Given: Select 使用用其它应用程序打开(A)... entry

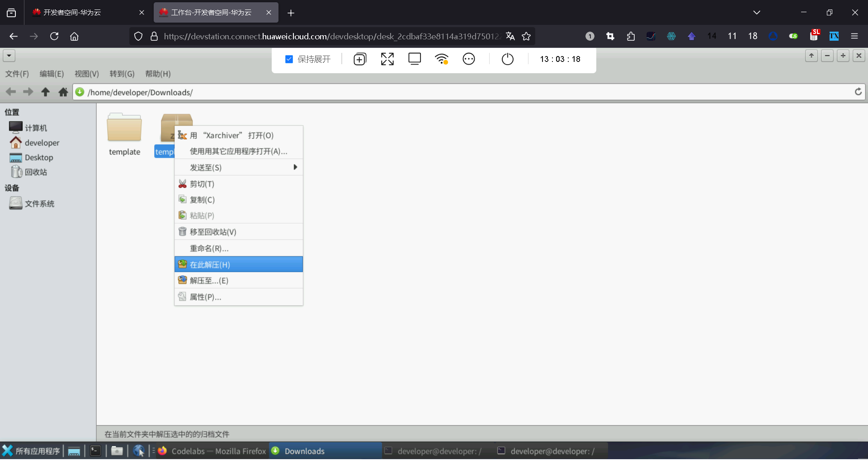Looking at the screenshot, I should click(239, 151).
